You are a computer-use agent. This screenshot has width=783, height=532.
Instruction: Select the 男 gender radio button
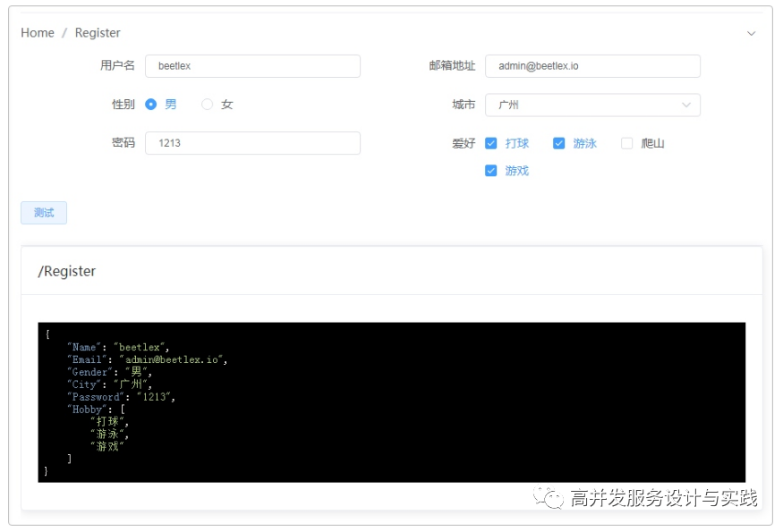[152, 104]
